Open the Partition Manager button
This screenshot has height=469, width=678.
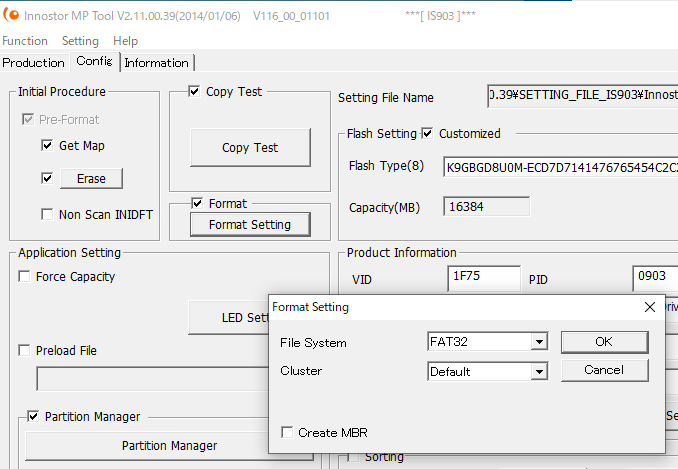click(x=170, y=446)
